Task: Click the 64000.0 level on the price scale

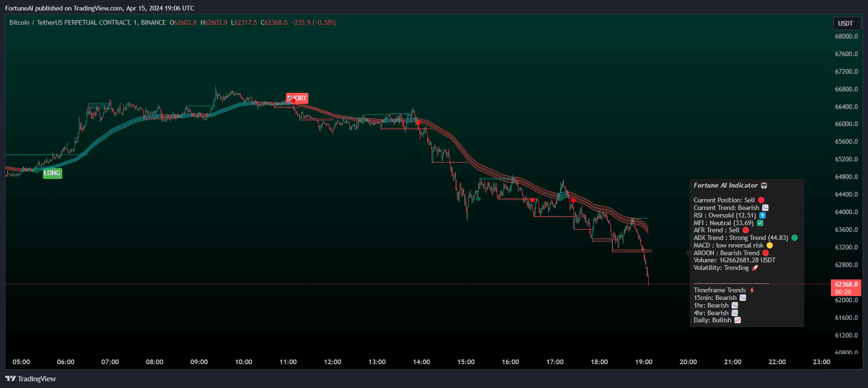Action: pyautogui.click(x=846, y=212)
